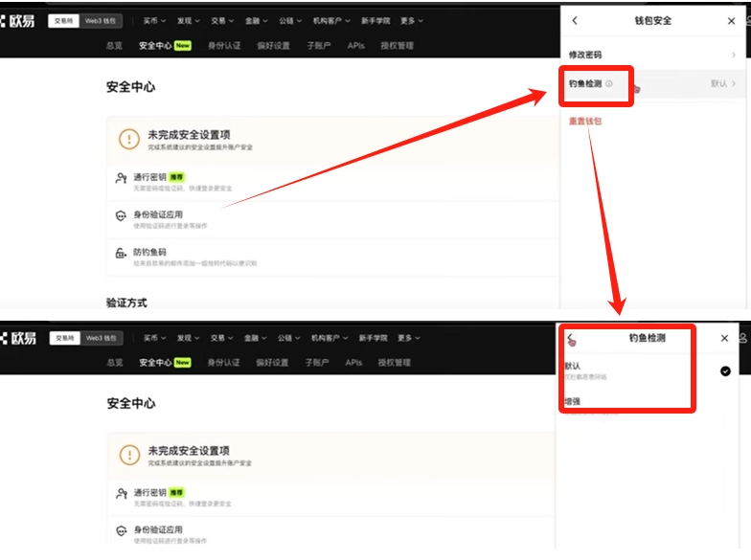Open the APIs tab in lower screenshot
751x560 pixels.
pos(353,363)
